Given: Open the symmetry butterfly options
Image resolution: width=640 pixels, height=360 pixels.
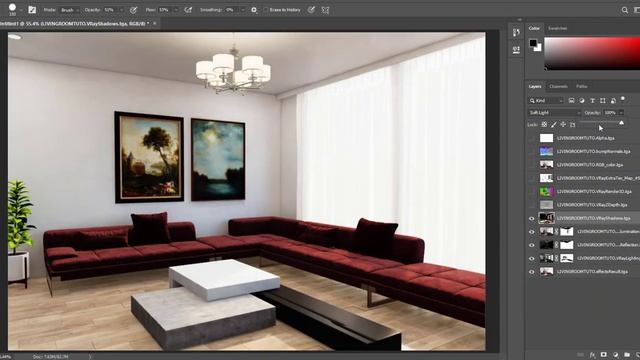Looking at the screenshot, I should [325, 10].
